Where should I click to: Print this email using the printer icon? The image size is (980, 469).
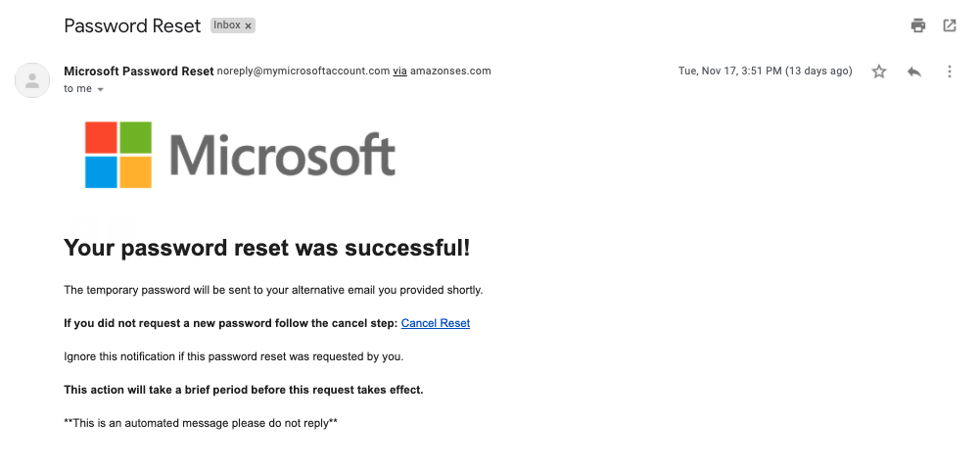pyautogui.click(x=917, y=25)
